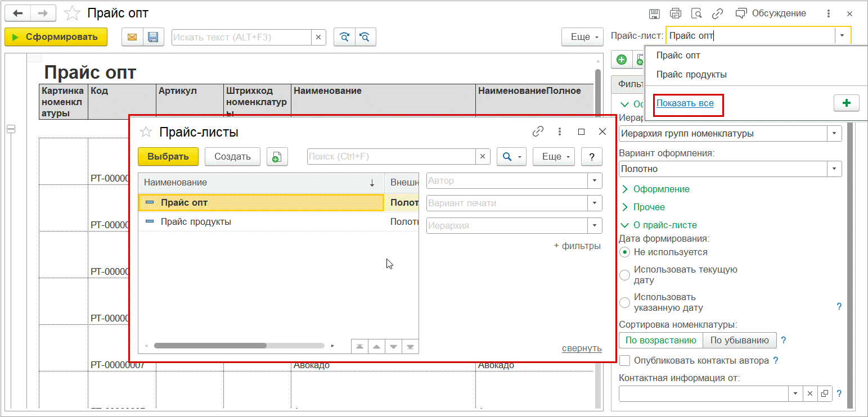Open help question button in Прайс-листы dialog

tap(592, 157)
